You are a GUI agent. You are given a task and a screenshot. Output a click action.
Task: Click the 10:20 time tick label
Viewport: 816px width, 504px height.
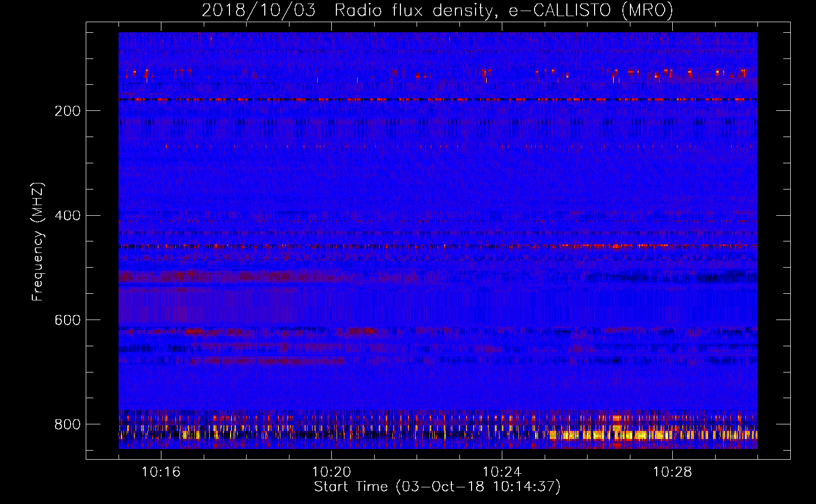click(x=331, y=472)
